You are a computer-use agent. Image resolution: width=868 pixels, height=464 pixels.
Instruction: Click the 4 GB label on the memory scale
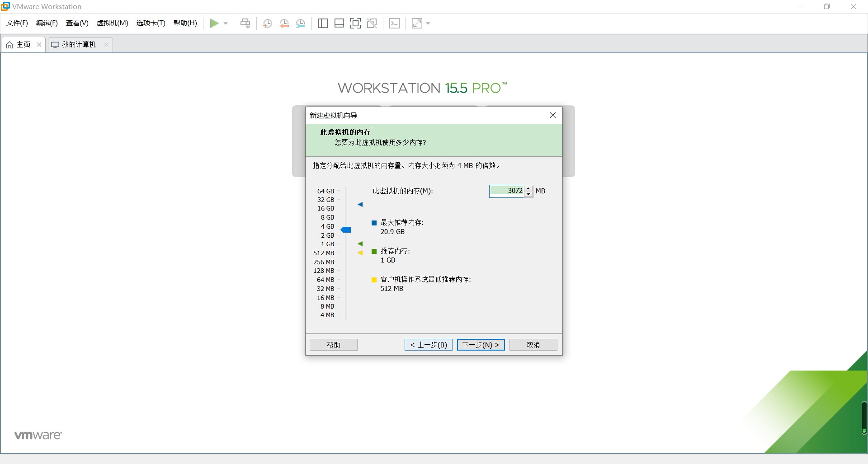click(327, 226)
